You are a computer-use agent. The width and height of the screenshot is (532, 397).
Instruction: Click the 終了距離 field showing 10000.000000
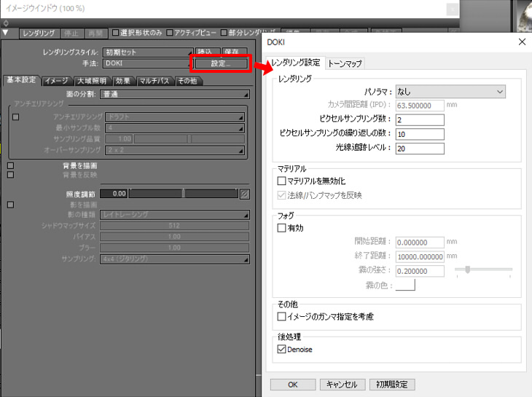(x=420, y=256)
